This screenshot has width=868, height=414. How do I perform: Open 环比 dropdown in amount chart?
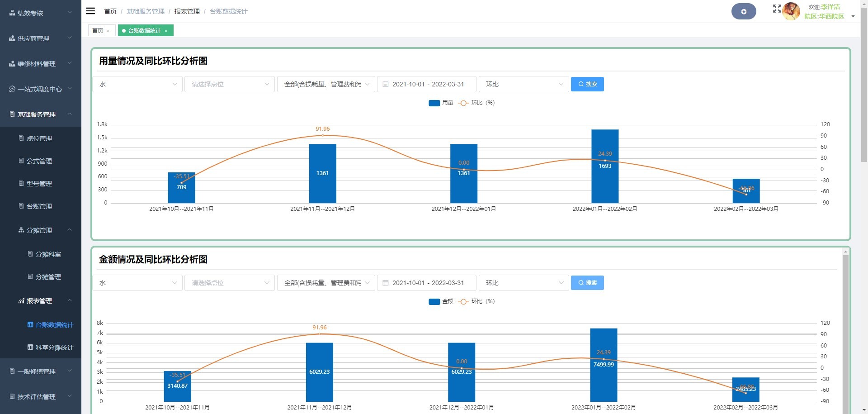pos(524,283)
